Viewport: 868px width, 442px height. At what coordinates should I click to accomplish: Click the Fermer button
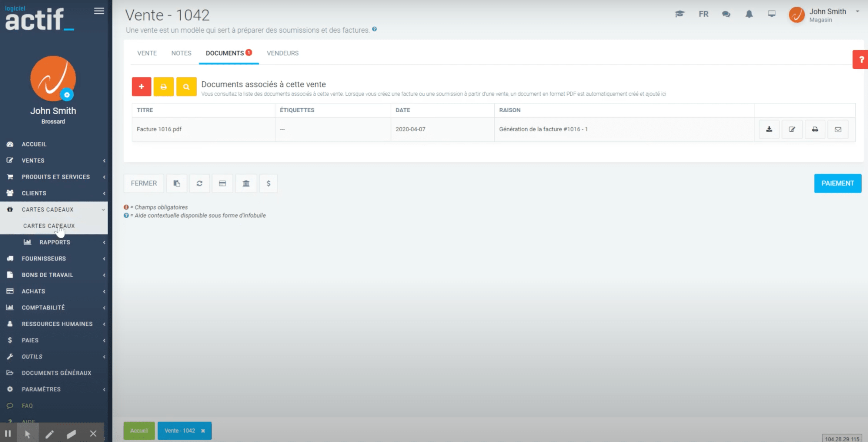pyautogui.click(x=144, y=183)
